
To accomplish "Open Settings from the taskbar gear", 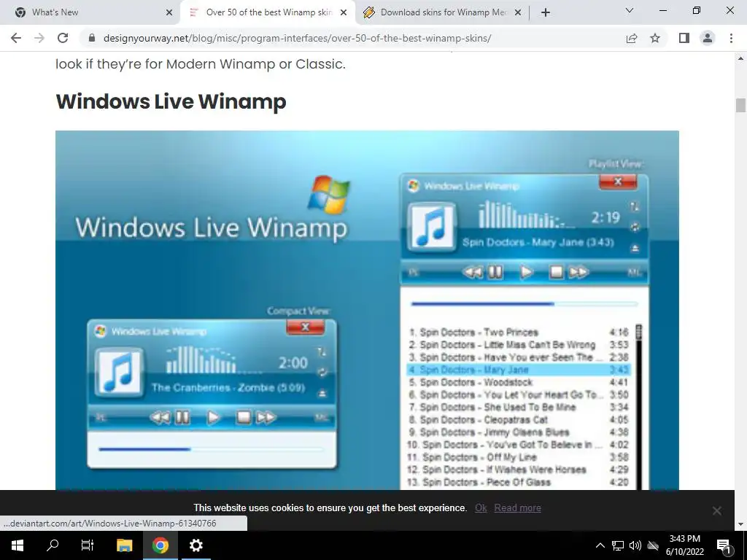I will pyautogui.click(x=196, y=545).
